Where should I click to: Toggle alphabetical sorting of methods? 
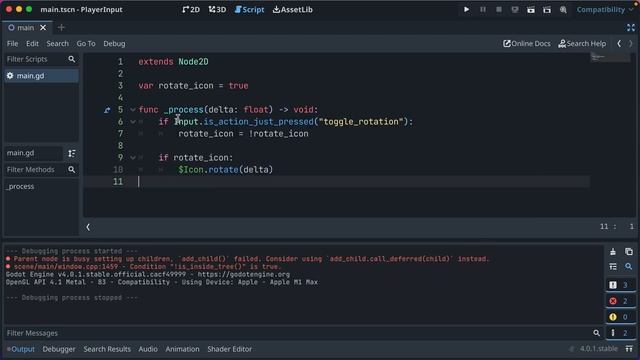[72, 153]
